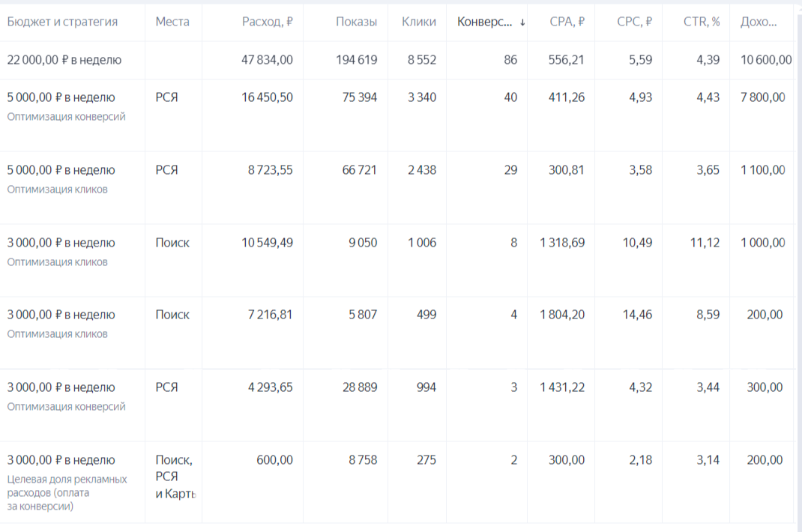802x532 pixels.
Task: Sort by Клики column header
Action: 419,22
